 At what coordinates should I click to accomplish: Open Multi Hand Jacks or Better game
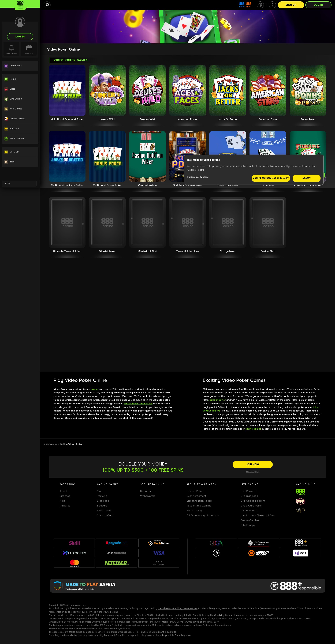click(x=67, y=157)
